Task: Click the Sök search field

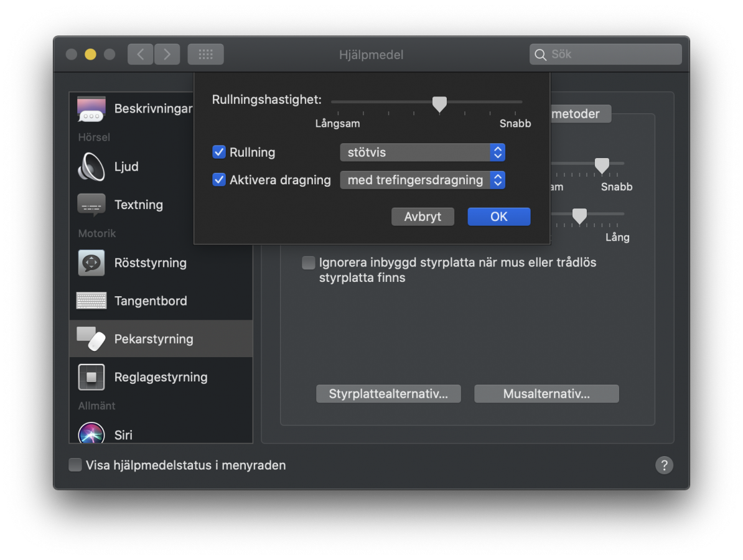Action: point(605,55)
